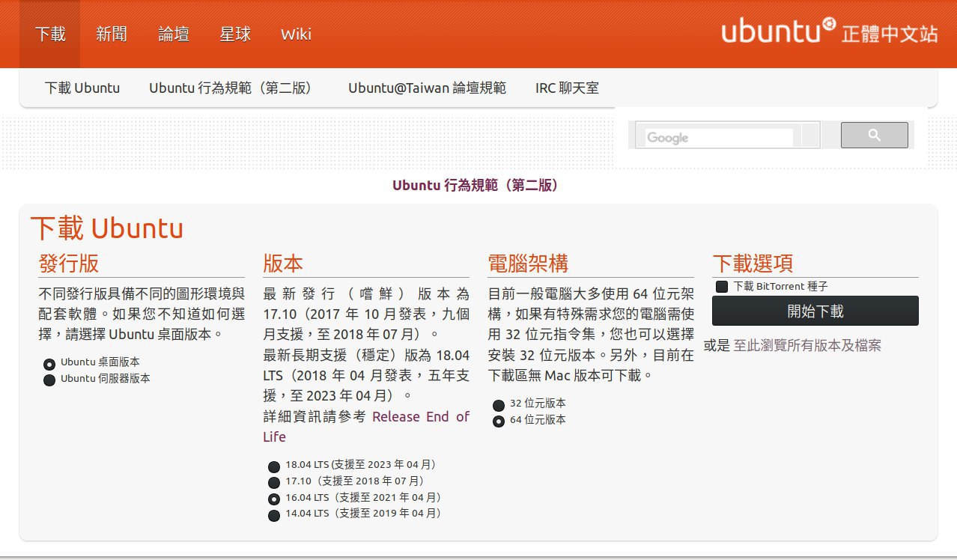Click the 電腦架構 section heading

(x=528, y=264)
